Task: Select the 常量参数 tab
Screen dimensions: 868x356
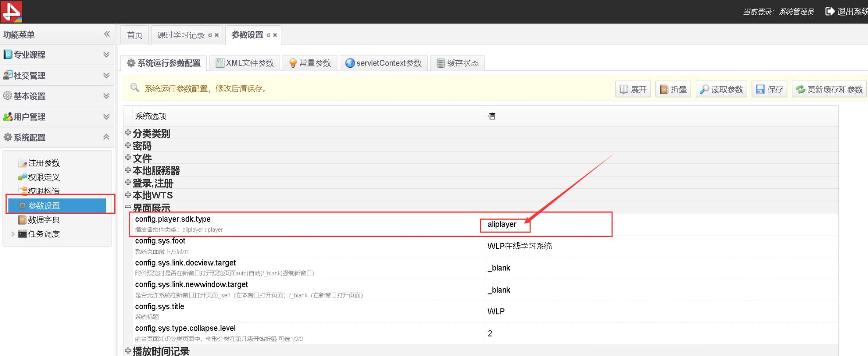Action: [x=310, y=63]
